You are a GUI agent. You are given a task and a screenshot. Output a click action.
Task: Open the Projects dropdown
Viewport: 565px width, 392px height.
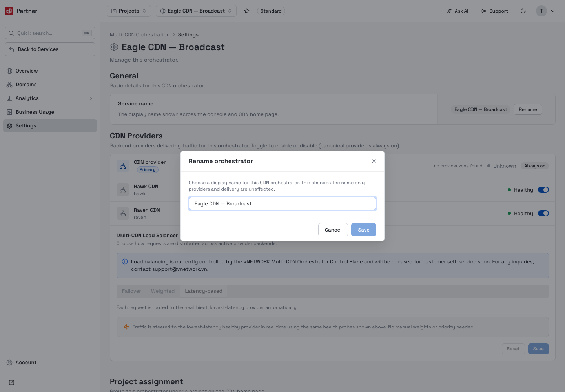point(129,11)
